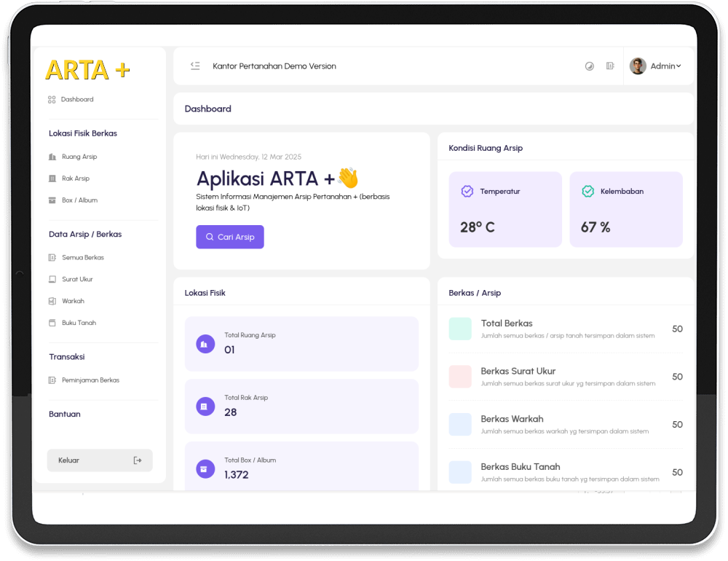The width and height of the screenshot is (728, 561).
Task: Select Semua Berkas in the sidebar
Action: pyautogui.click(x=82, y=258)
